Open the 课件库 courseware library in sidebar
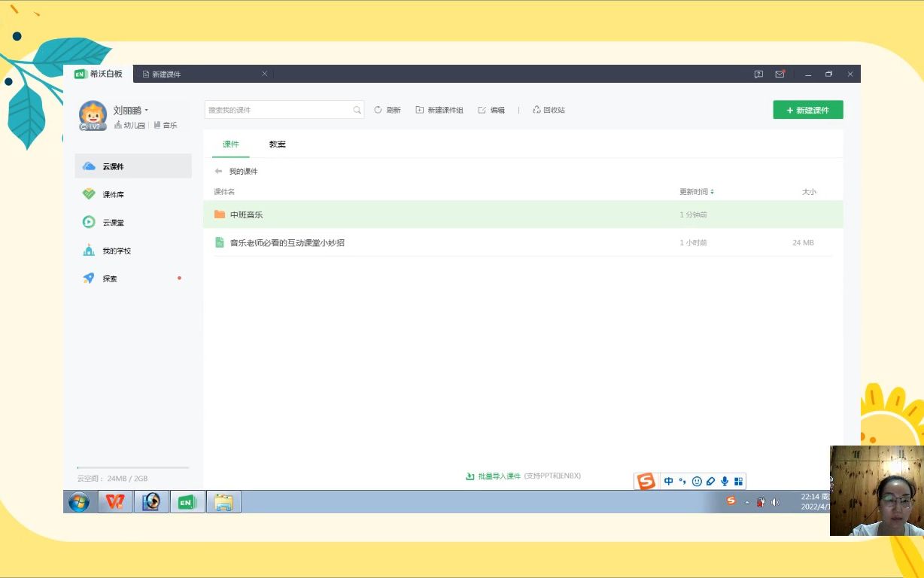 coord(113,194)
